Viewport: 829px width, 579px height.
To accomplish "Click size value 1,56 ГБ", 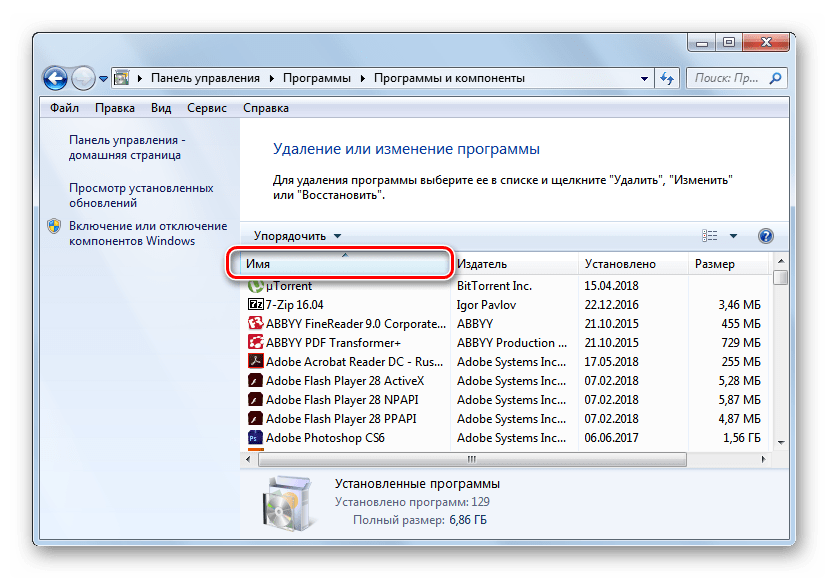I will pos(742,438).
